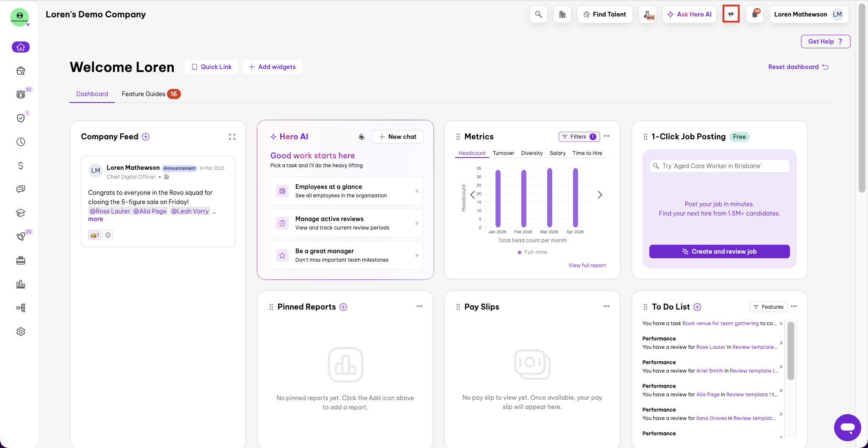Open the clock time tracking icon

(x=21, y=142)
